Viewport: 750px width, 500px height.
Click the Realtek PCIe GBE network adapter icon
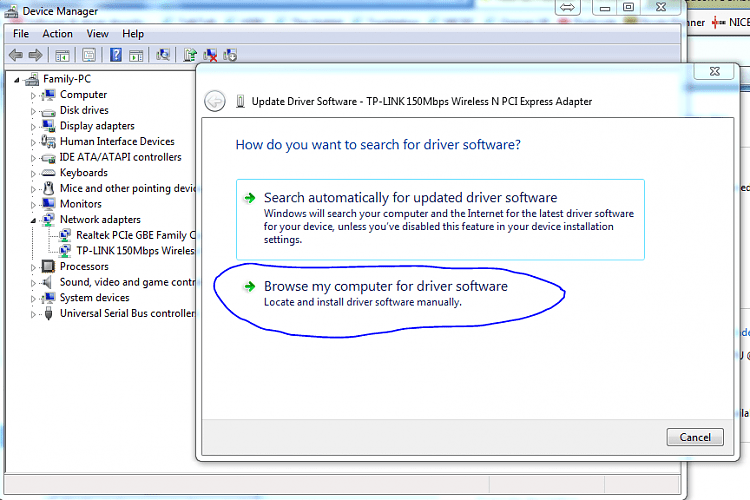[65, 235]
